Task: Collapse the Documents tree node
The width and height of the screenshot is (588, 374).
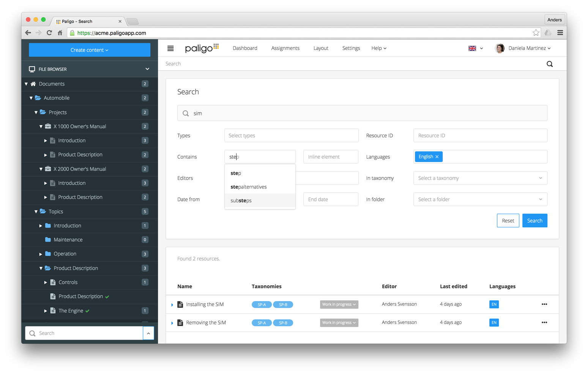Action: (x=26, y=84)
